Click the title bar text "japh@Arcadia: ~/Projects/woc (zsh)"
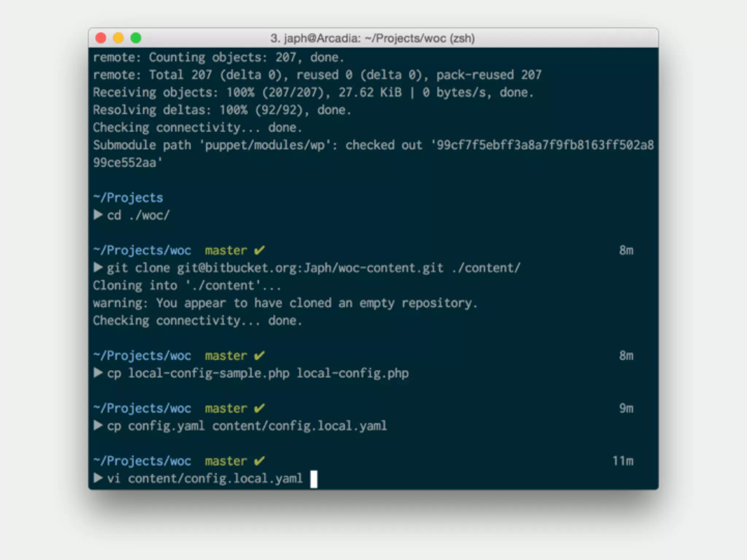Image resolution: width=747 pixels, height=560 pixels. pos(379,38)
